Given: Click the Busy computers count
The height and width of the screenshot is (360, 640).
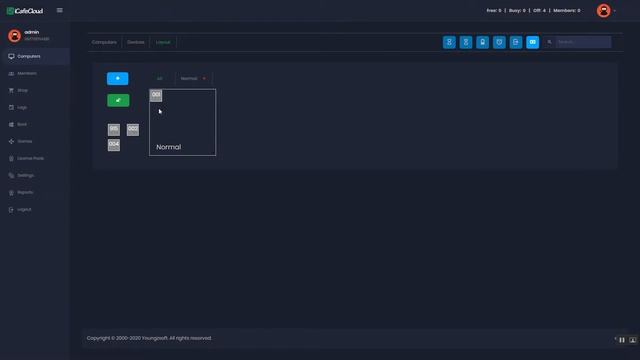Looking at the screenshot, I should point(517,11).
